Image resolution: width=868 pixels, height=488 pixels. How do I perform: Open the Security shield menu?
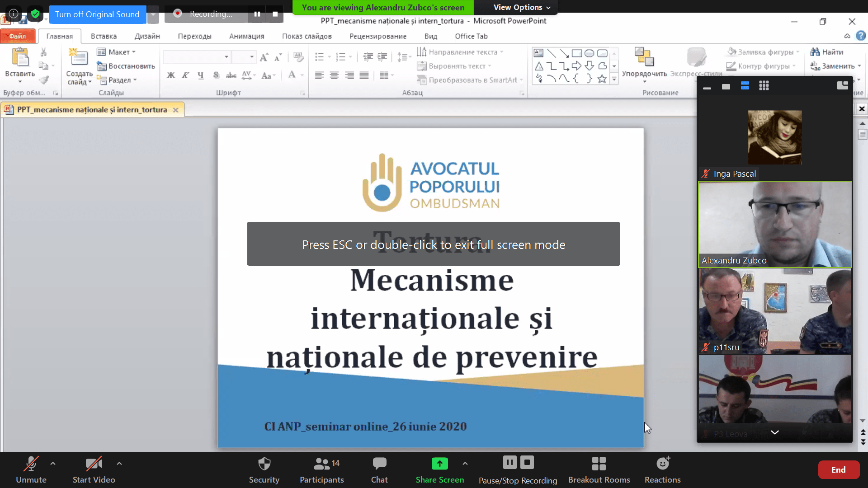(x=264, y=470)
